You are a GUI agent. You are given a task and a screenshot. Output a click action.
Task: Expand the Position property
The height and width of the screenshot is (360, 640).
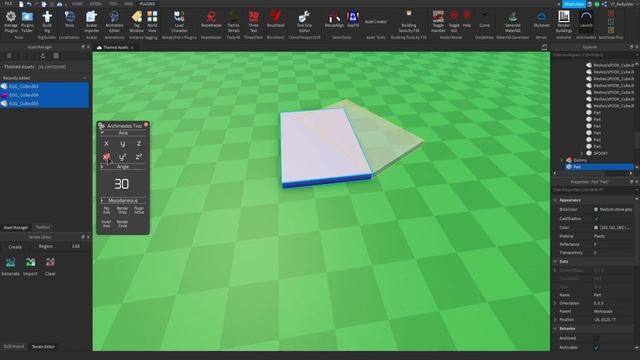(x=555, y=320)
